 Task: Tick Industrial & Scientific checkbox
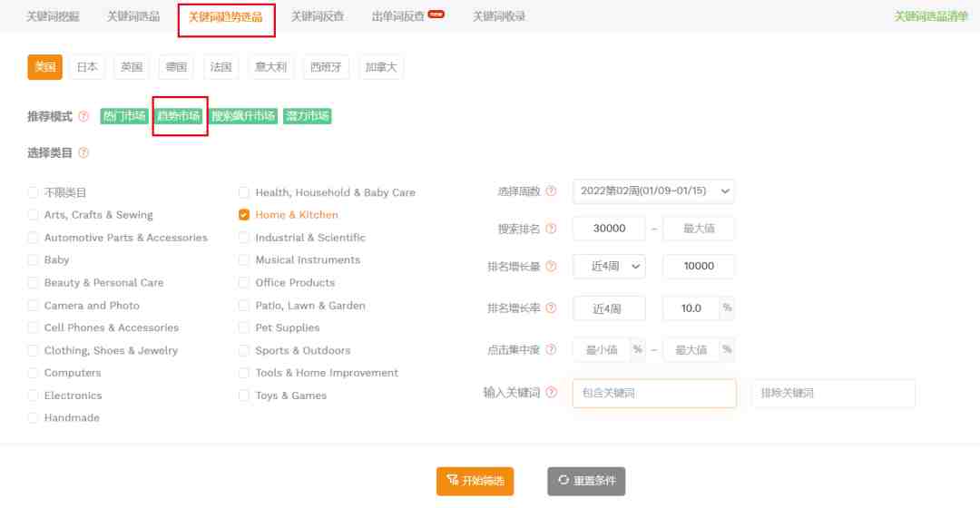[244, 238]
